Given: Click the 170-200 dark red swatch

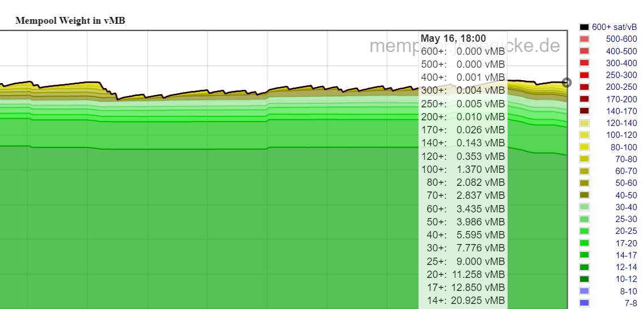Looking at the screenshot, I should point(584,99).
